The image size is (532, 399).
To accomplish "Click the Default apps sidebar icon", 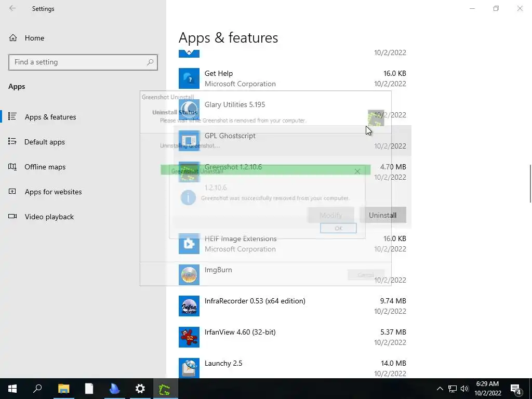I will pos(12,141).
